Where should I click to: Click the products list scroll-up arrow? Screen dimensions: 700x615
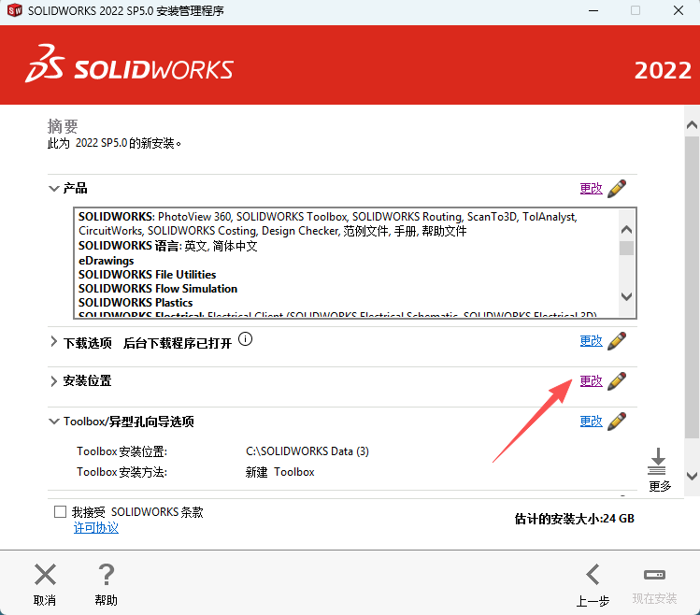[627, 230]
